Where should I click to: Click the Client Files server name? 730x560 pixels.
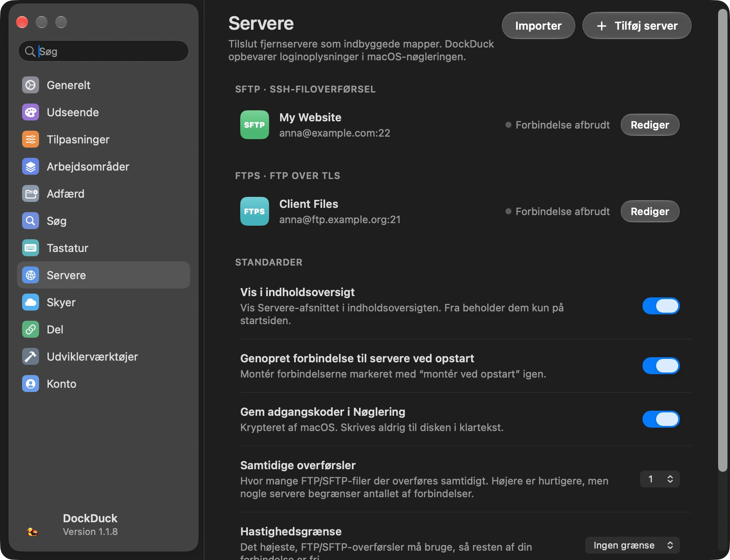coord(309,204)
